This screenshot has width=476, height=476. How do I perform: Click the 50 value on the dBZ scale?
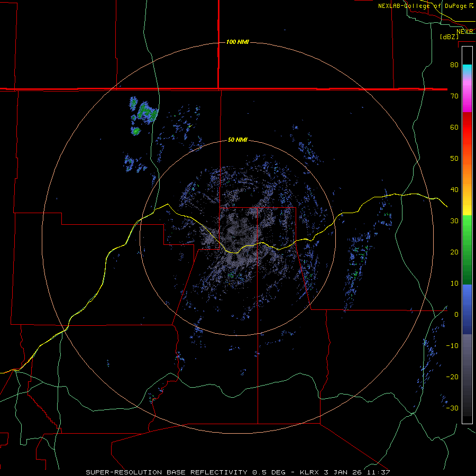coord(454,159)
